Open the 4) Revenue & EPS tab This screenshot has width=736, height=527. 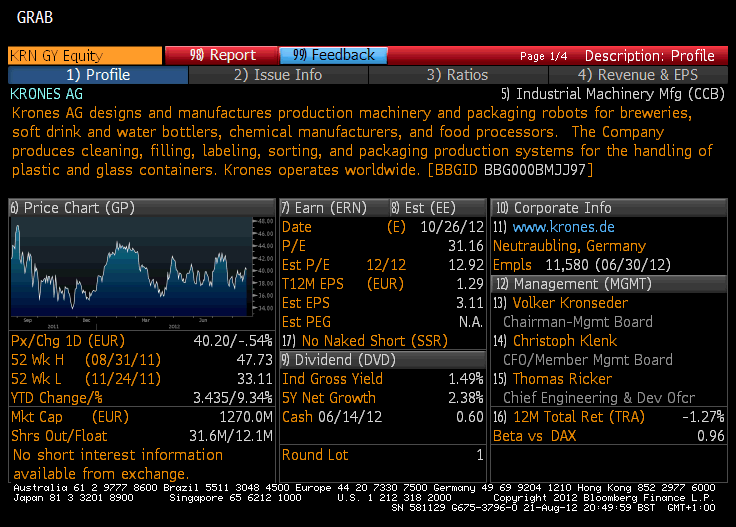[638, 75]
